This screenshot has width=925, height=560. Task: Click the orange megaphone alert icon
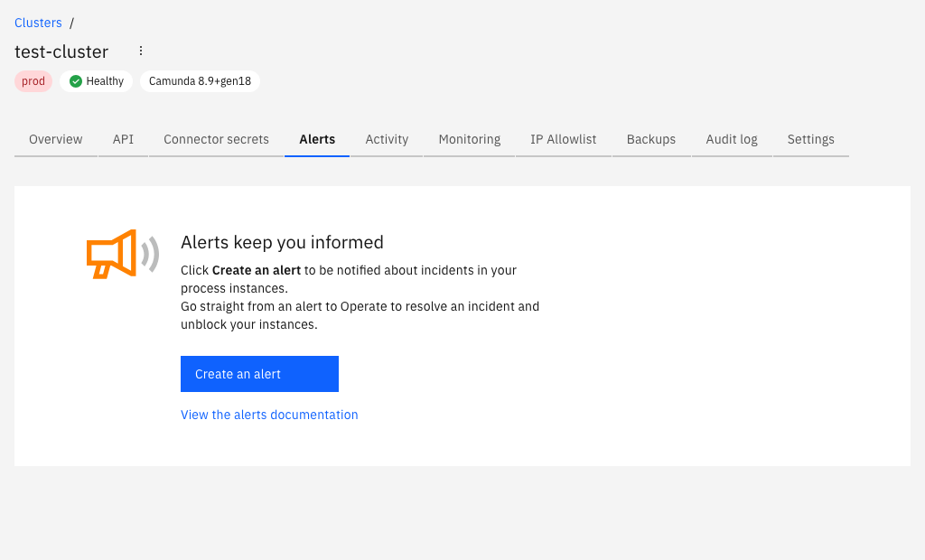pyautogui.click(x=123, y=254)
